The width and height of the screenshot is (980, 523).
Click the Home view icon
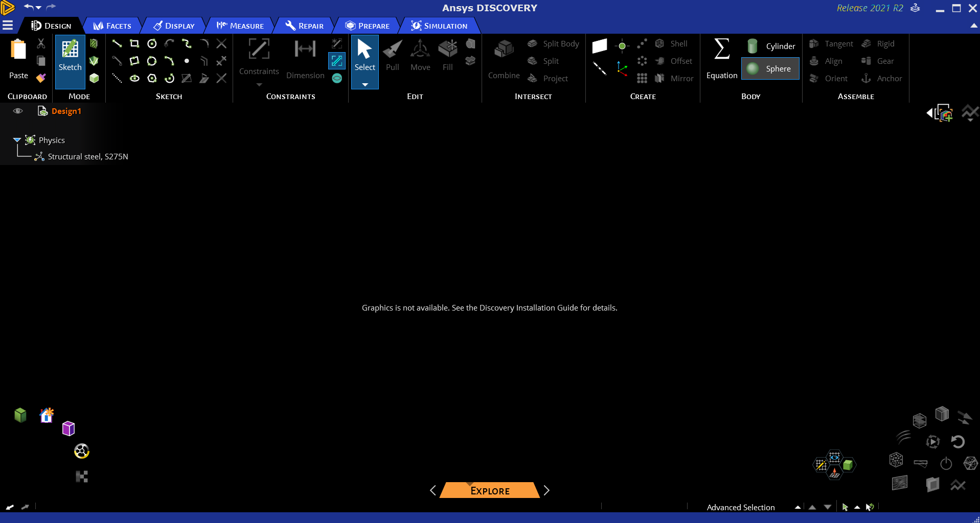click(47, 415)
